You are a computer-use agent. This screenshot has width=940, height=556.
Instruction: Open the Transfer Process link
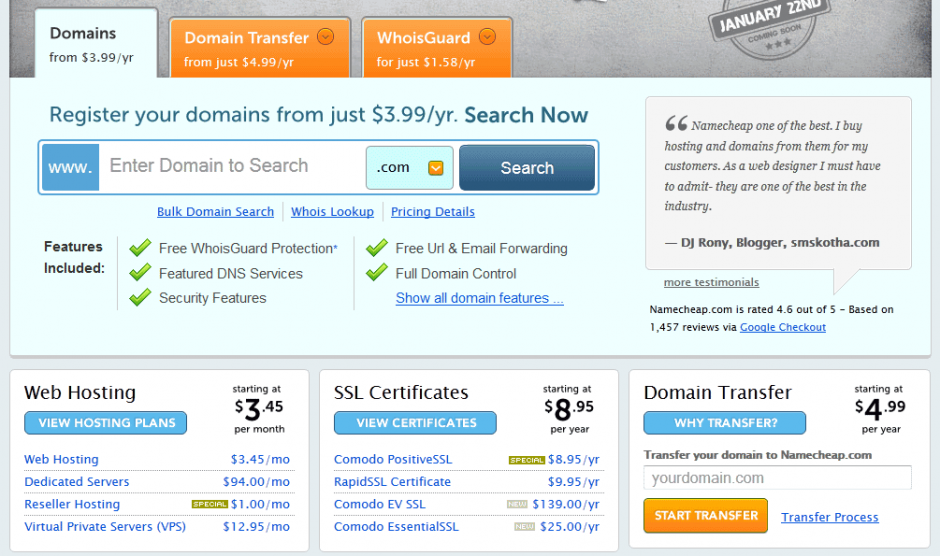[830, 517]
